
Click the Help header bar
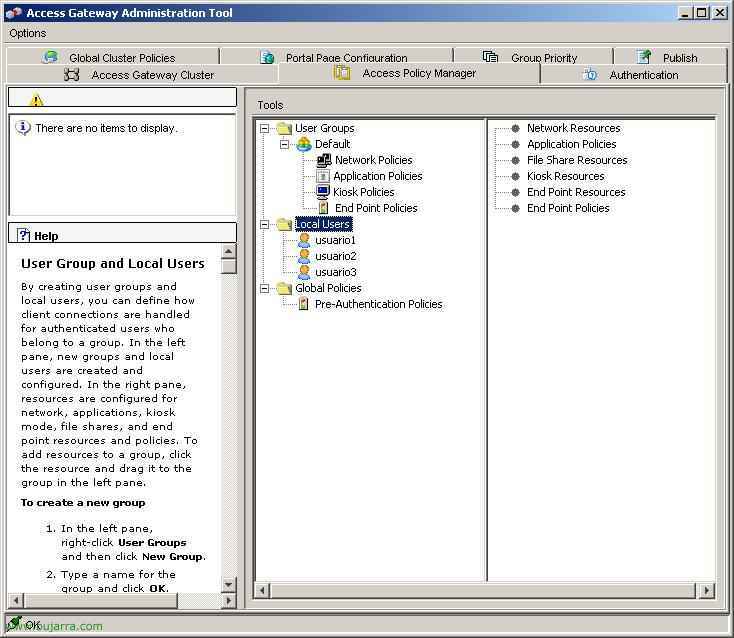(122, 233)
